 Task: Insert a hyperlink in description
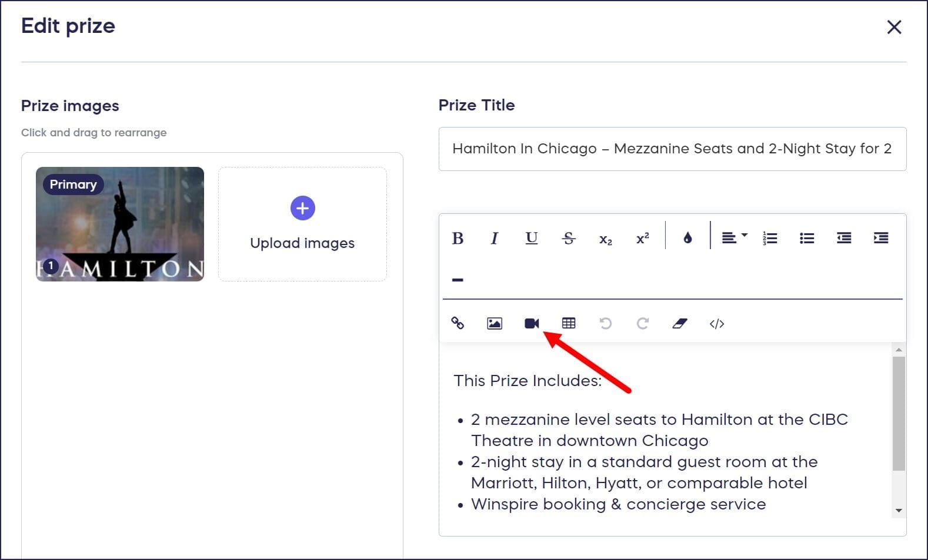[x=458, y=323]
